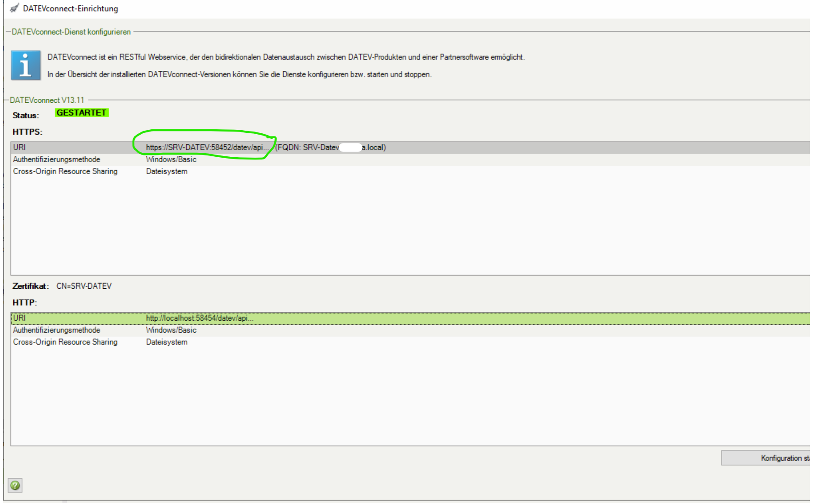Click the DATEVconnect title bar app icon
Viewport: 813px width, 504px height.
[14, 8]
